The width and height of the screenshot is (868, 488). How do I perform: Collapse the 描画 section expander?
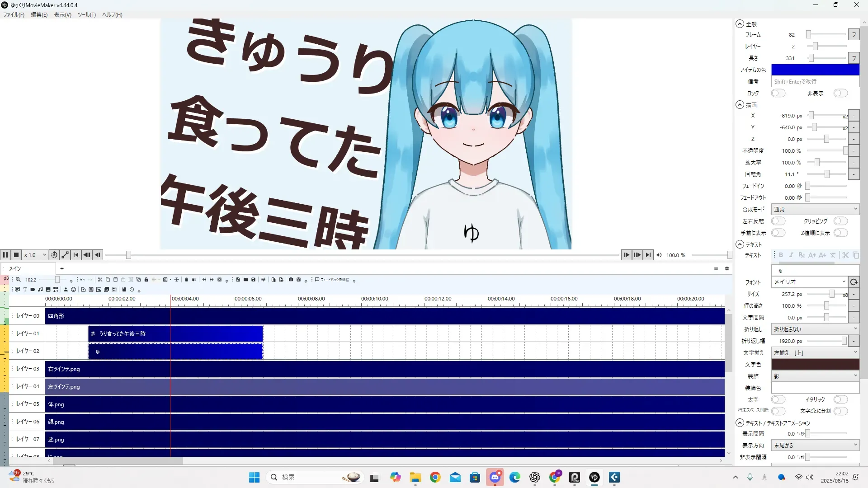[740, 105]
